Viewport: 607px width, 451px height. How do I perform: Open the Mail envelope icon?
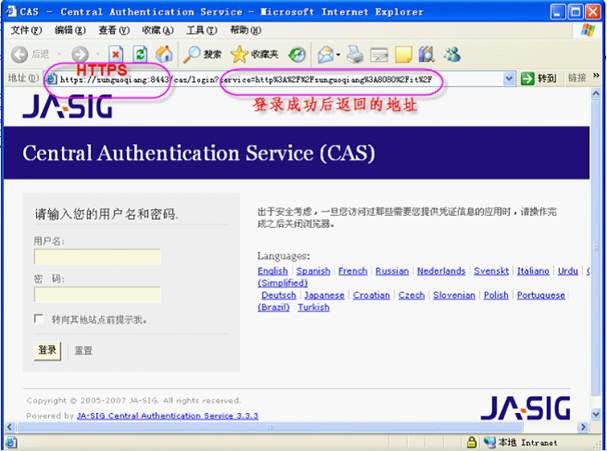(x=326, y=55)
